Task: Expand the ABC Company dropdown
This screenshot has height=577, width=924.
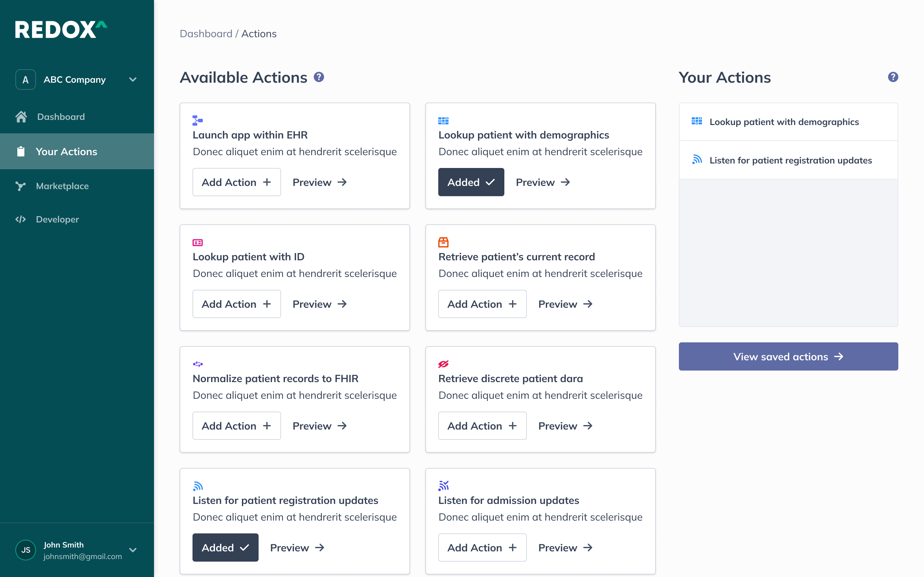Action: (133, 80)
